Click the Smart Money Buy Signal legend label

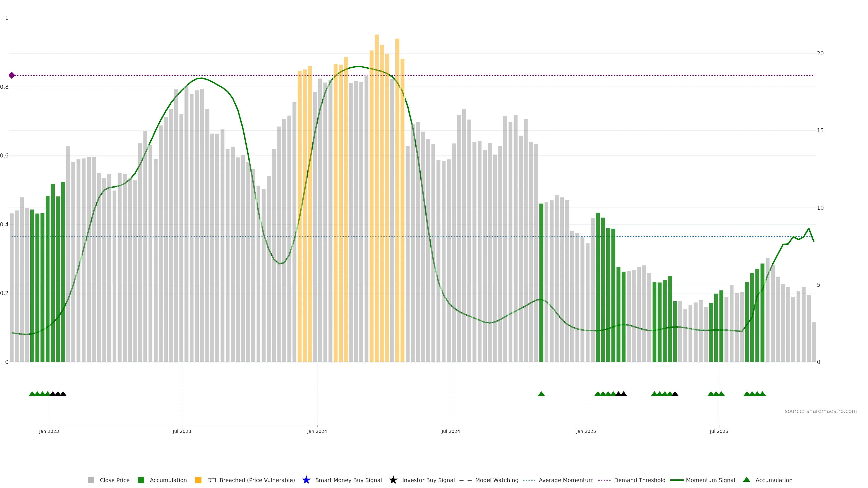[x=348, y=480]
